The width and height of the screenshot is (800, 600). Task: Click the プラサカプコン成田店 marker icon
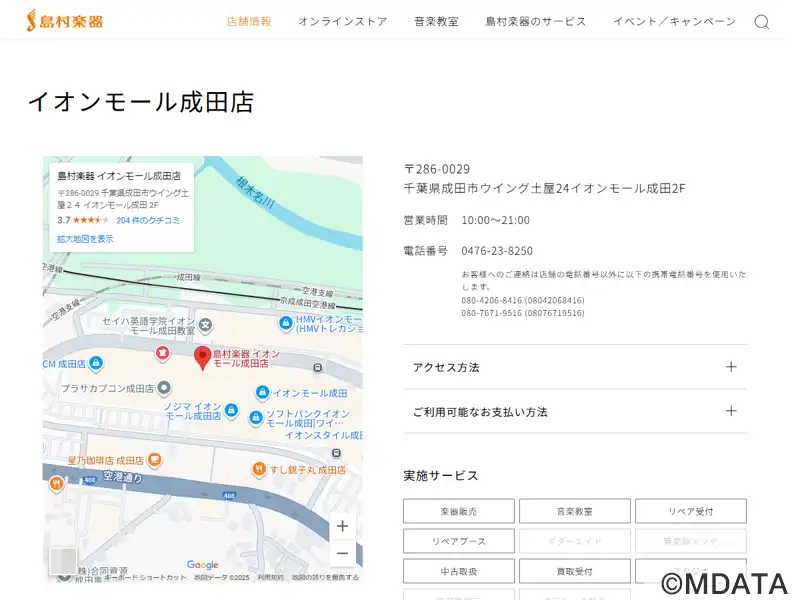click(164, 388)
